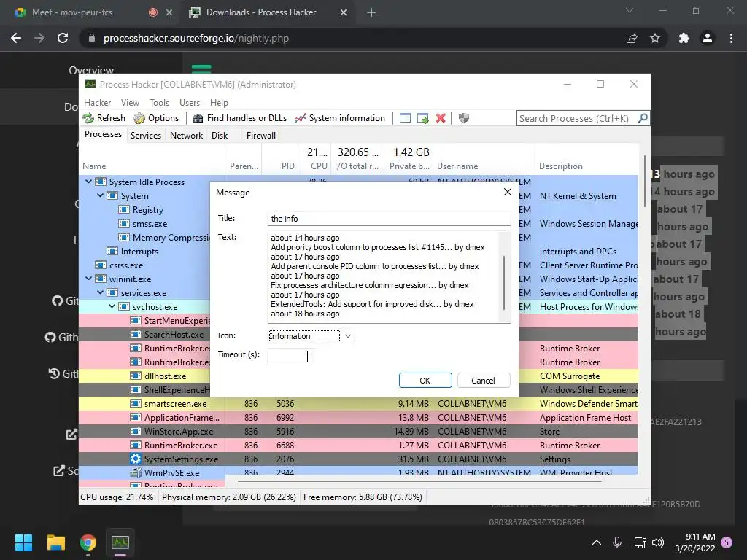Click the Search Processes field
Screen dimensions: 747x560
577,118
